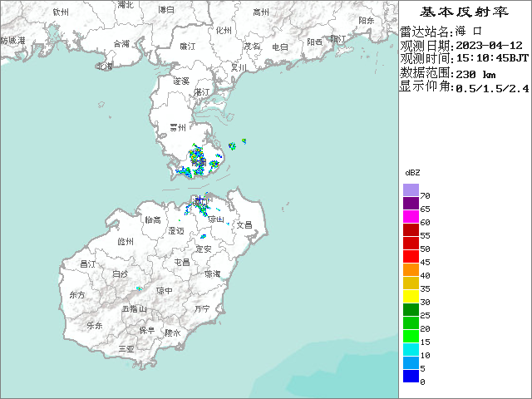The width and height of the screenshot is (532, 399).
Task: Click the 乐东 map label
Action: coord(95,325)
